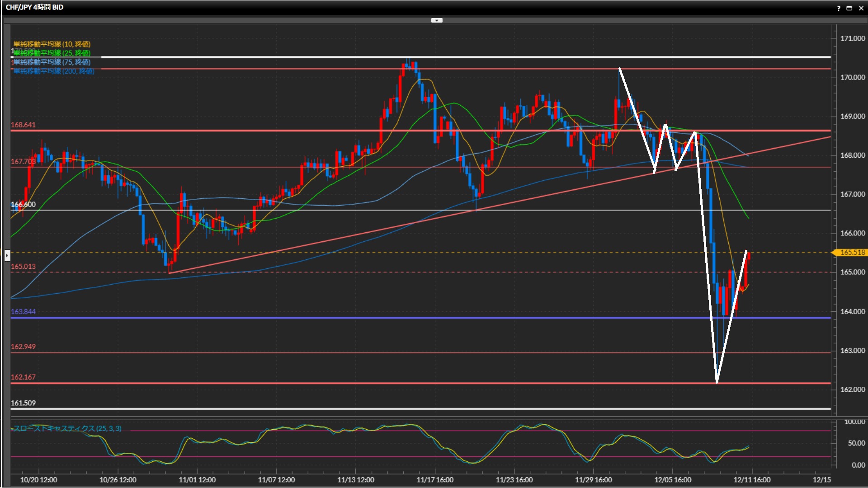Viewport: 868px width, 488px height.
Task: Click the orange 165.518 current price tag
Action: tap(852, 253)
